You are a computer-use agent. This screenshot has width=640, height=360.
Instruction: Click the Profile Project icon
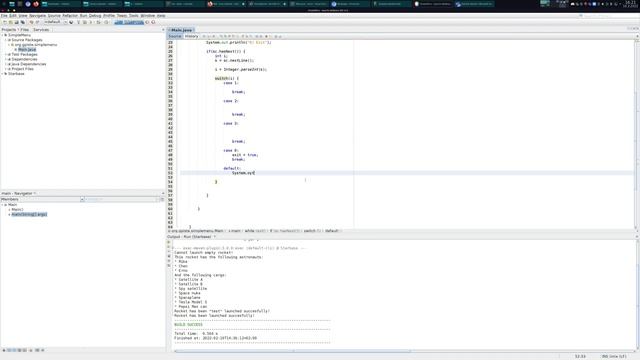point(106,22)
